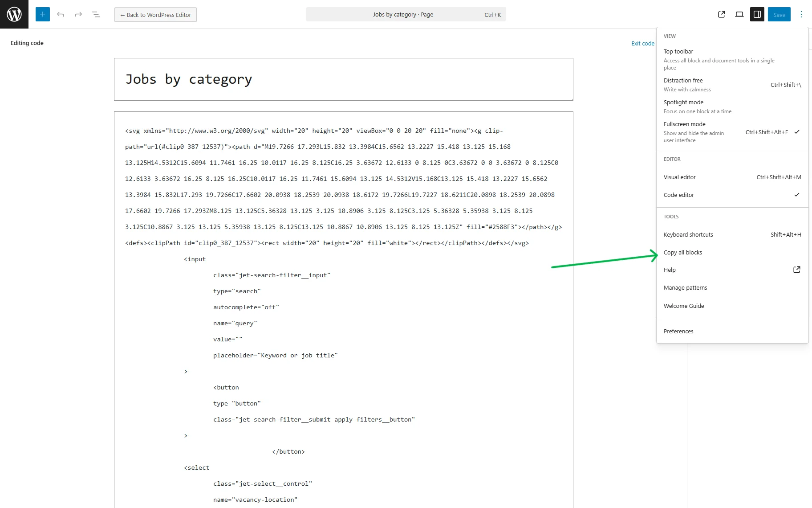Open the Welcome Guide
The height and width of the screenshot is (508, 812).
(x=732, y=306)
